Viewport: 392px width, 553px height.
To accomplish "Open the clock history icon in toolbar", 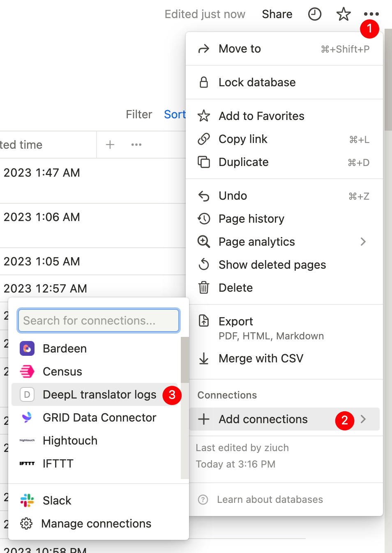I will [x=314, y=14].
